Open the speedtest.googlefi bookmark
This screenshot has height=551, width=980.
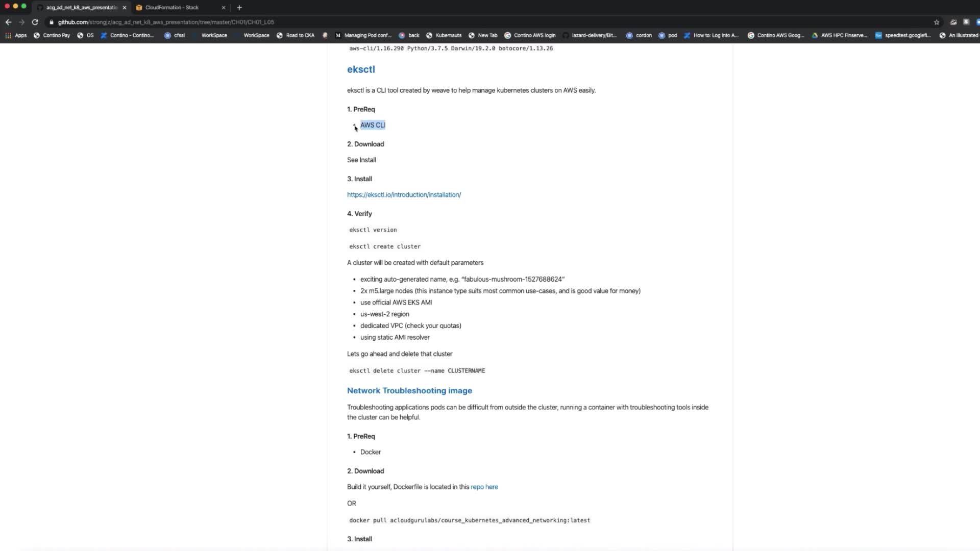coord(907,35)
